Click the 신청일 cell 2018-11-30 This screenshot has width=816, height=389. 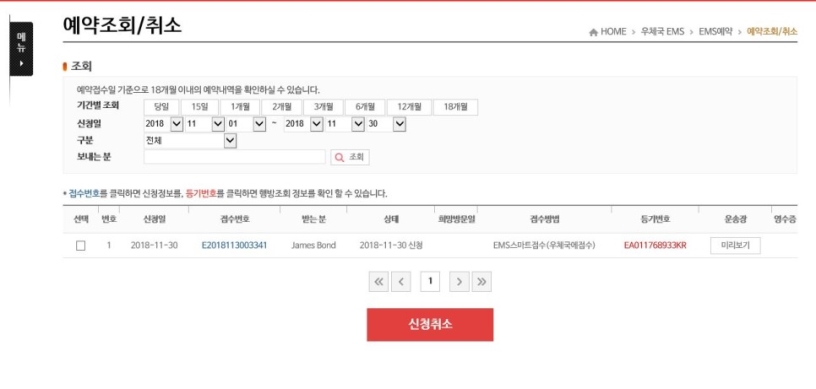pos(154,245)
